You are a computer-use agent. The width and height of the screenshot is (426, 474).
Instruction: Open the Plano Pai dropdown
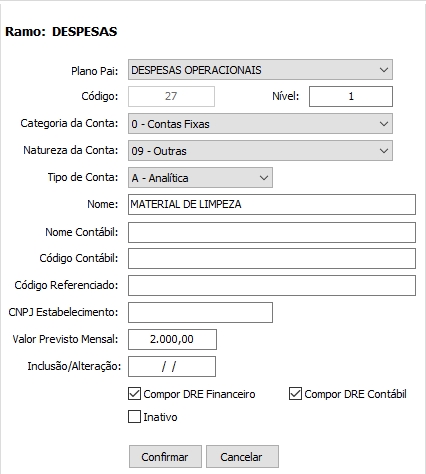click(x=260, y=70)
